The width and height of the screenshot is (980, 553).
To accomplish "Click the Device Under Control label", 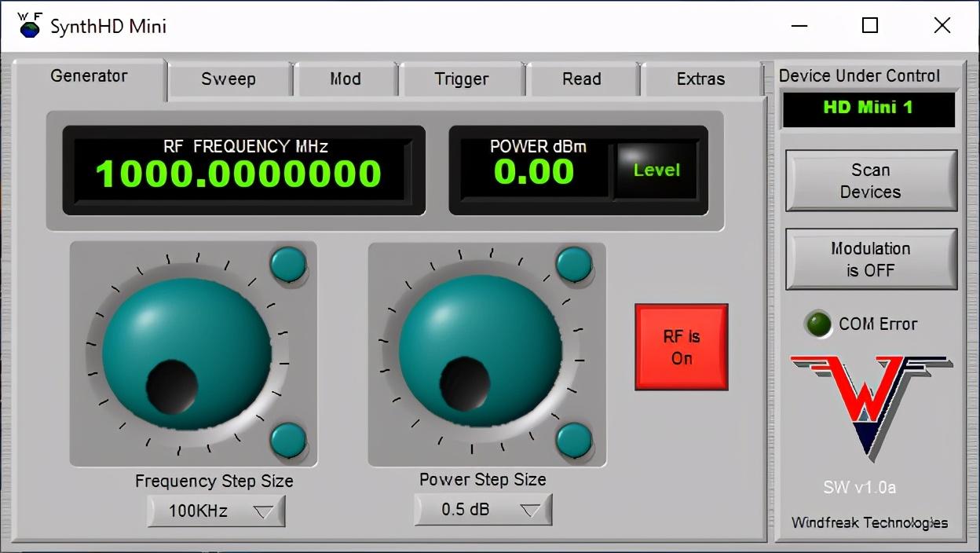I will [859, 76].
